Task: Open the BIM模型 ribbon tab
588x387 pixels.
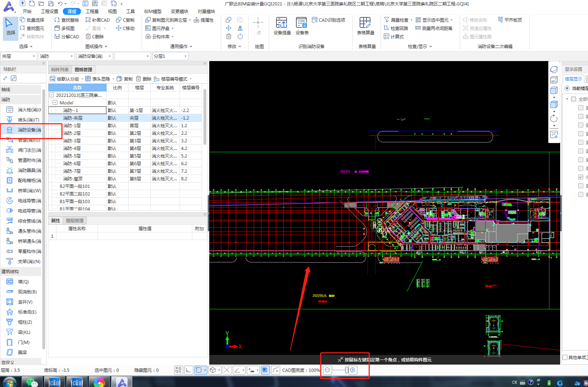Action: click(x=153, y=11)
